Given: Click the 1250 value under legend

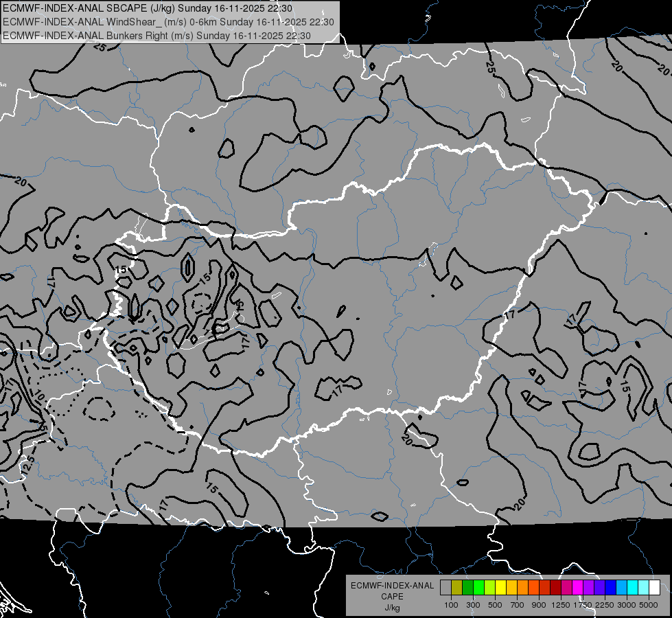Looking at the screenshot, I should pos(561,605).
